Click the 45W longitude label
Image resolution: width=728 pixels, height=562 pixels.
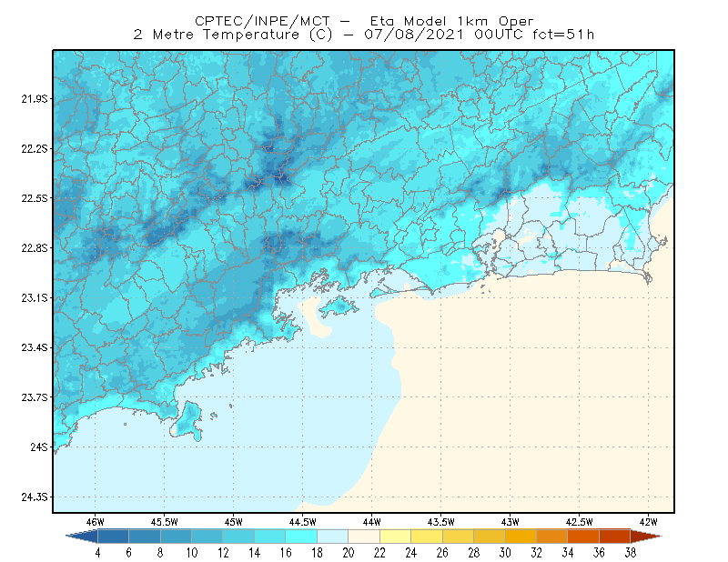(x=233, y=522)
